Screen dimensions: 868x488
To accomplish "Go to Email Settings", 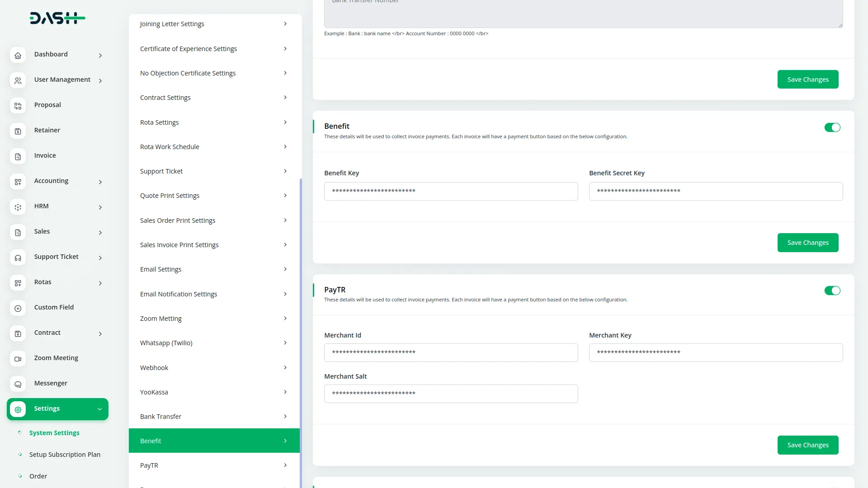I will 214,269.
